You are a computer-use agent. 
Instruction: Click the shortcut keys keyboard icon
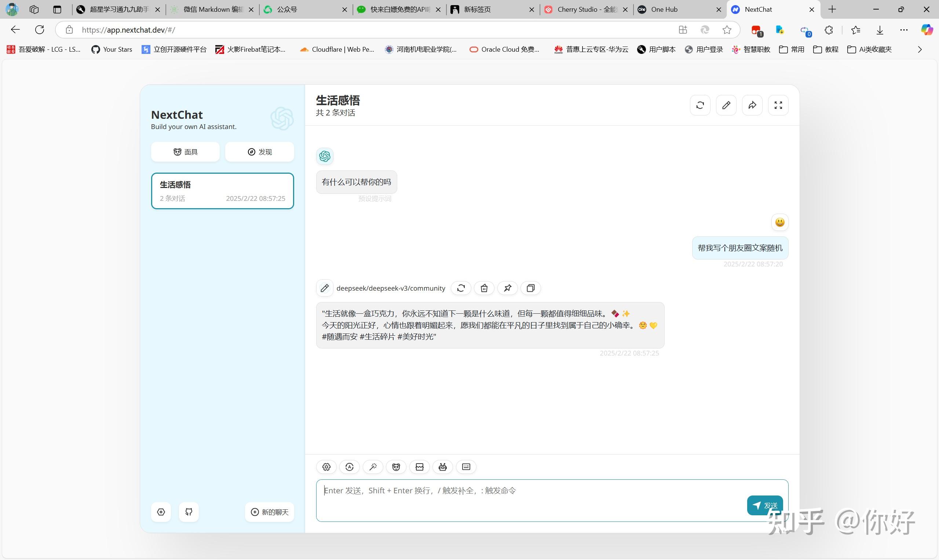466,467
